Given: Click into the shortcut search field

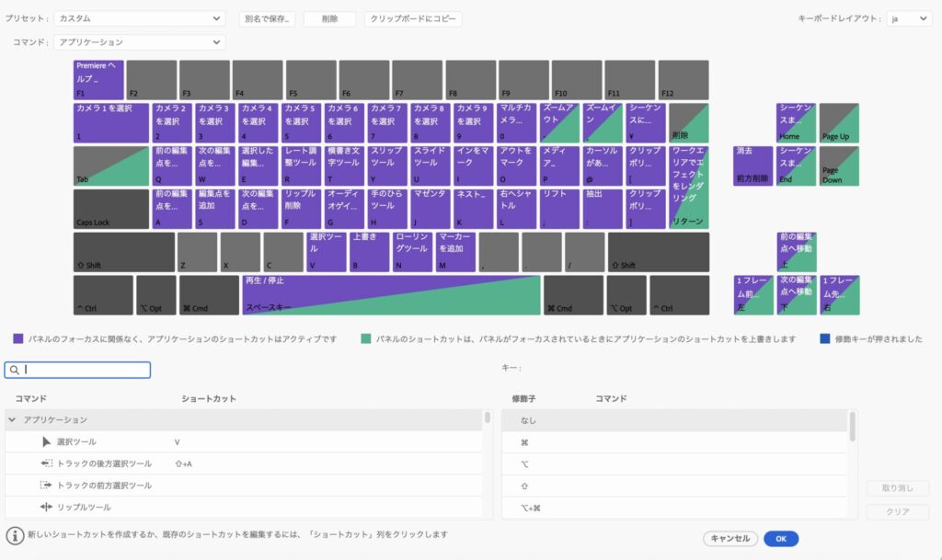Looking at the screenshot, I should (x=77, y=370).
